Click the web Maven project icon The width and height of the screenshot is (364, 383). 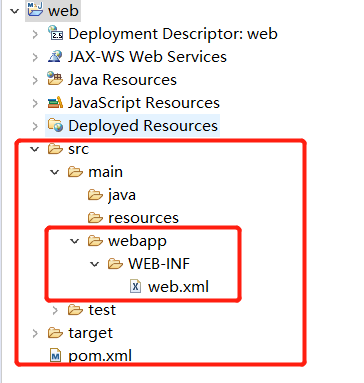(35, 9)
